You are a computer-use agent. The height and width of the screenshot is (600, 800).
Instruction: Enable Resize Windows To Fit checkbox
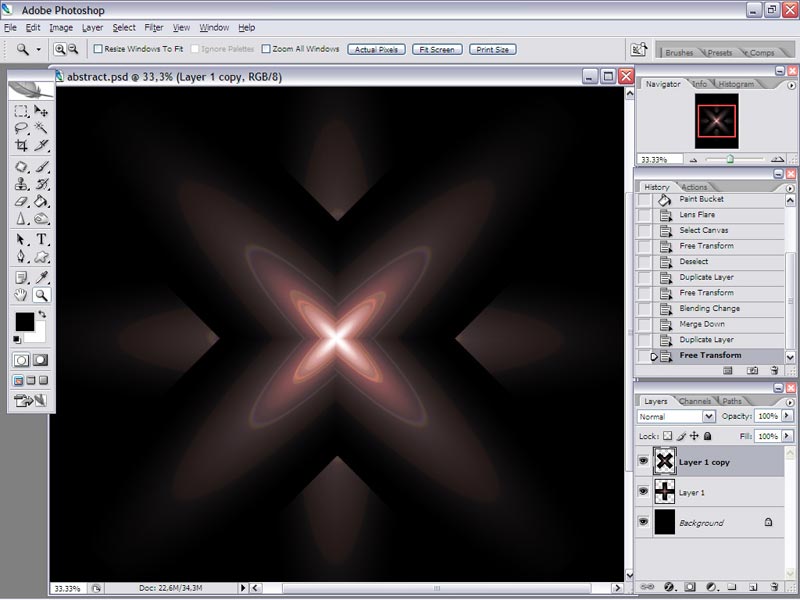click(98, 49)
